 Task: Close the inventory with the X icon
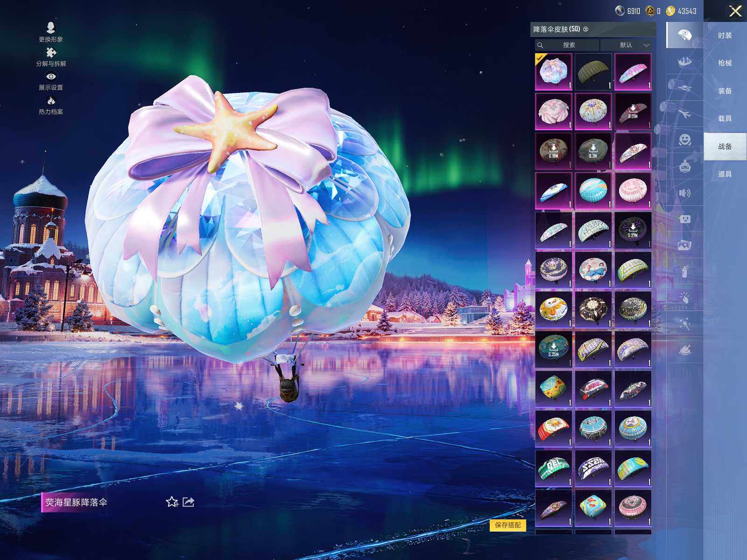[x=735, y=11]
